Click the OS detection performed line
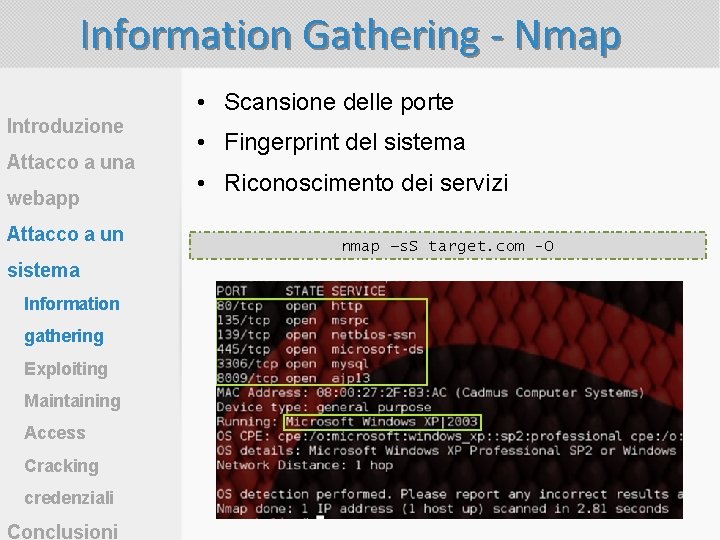 [x=450, y=495]
